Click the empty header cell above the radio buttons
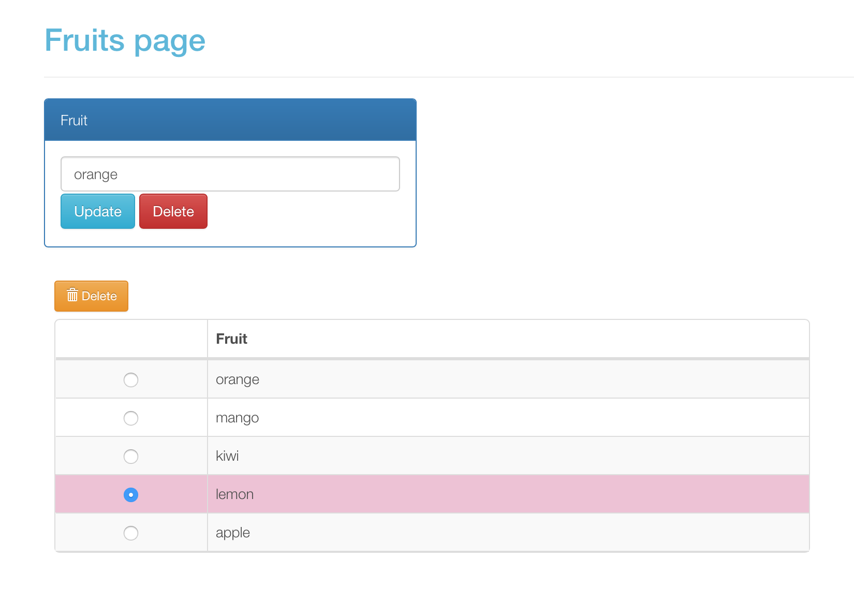 pos(131,339)
